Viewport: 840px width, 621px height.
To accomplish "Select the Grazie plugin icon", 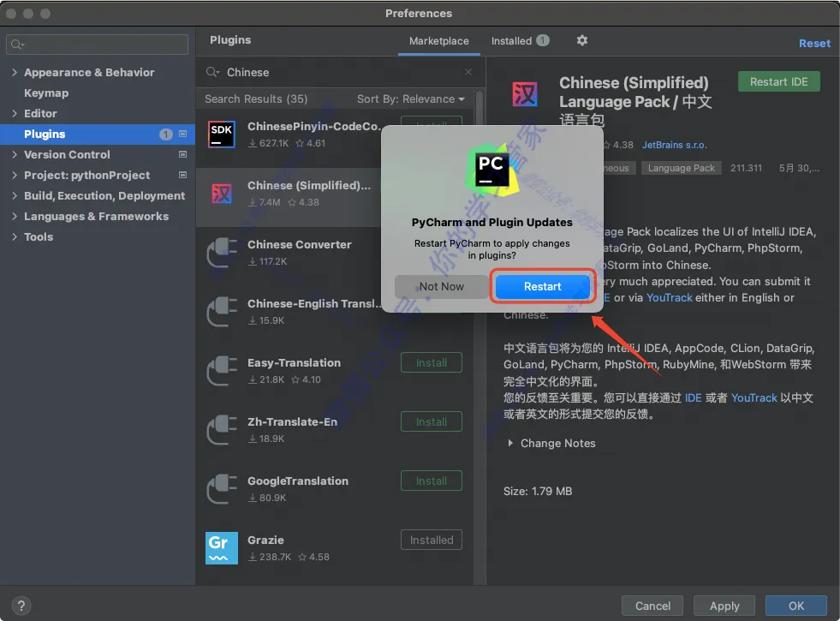I will (221, 548).
